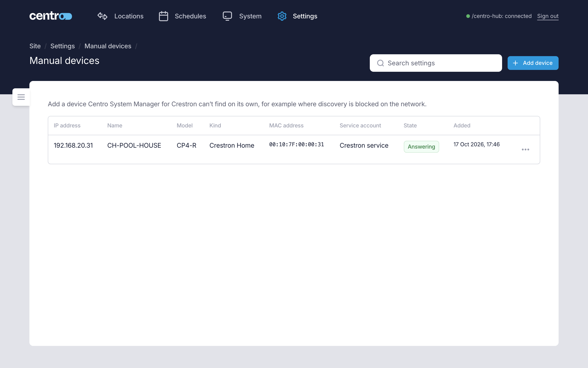The height and width of the screenshot is (368, 588).
Task: Focus the Search settings field
Action: tap(436, 63)
